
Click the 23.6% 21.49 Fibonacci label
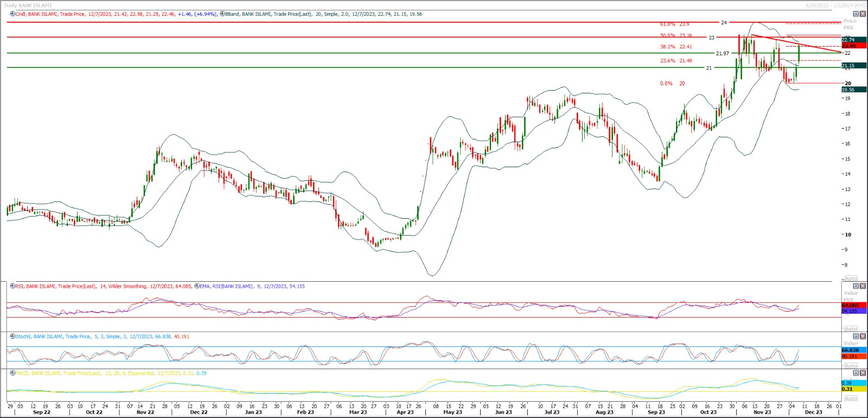(x=676, y=61)
